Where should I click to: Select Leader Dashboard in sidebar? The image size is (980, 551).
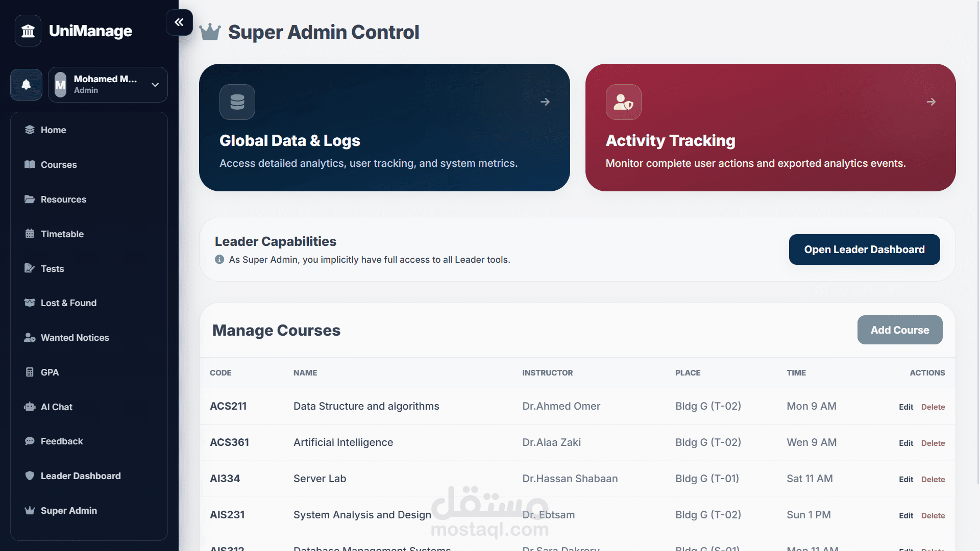tap(81, 476)
